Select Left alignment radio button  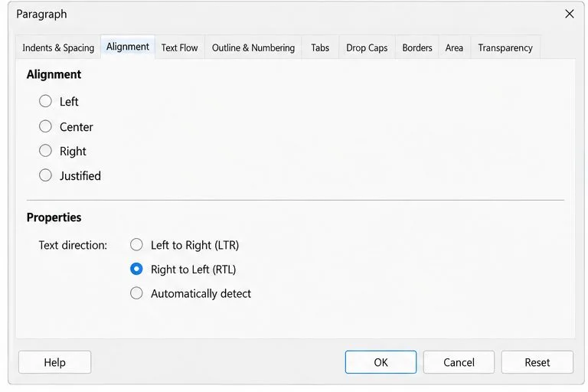[x=45, y=101]
